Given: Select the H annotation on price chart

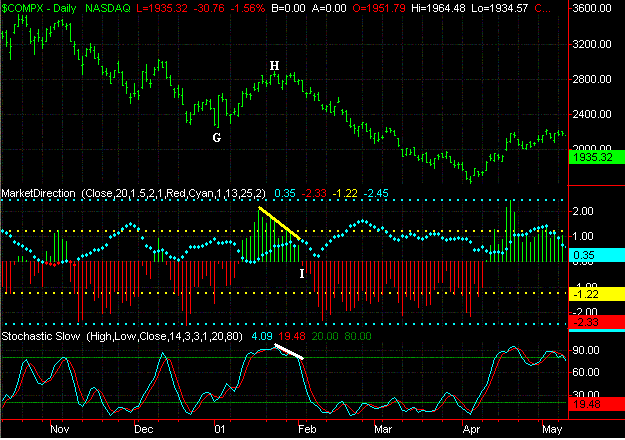Looking at the screenshot, I should [x=274, y=65].
